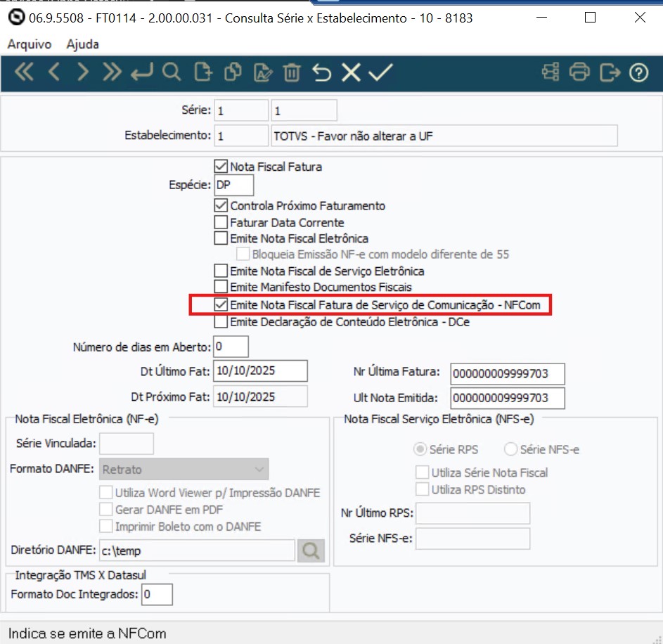Maximize the FT0114 window
Viewport: 663px width, 644px height.
tap(590, 18)
